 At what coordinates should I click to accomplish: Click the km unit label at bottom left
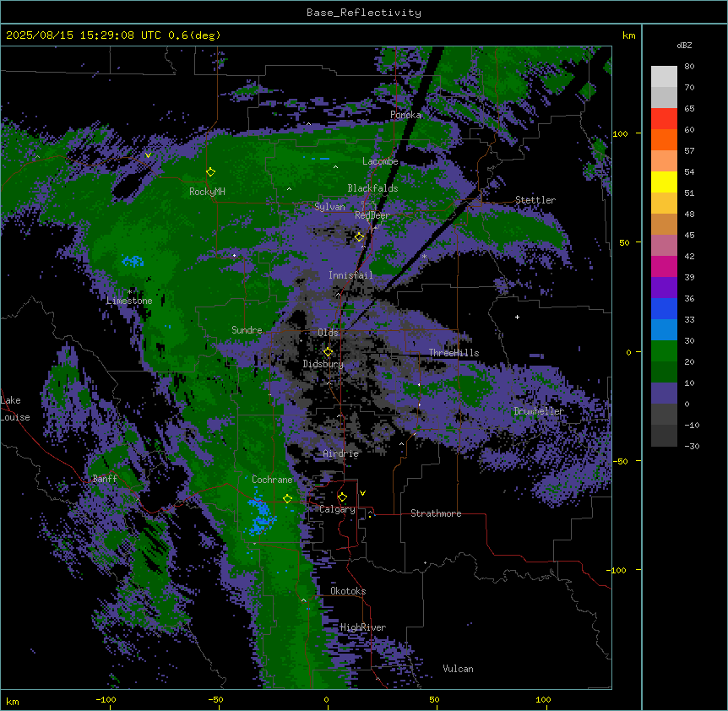coord(12,702)
